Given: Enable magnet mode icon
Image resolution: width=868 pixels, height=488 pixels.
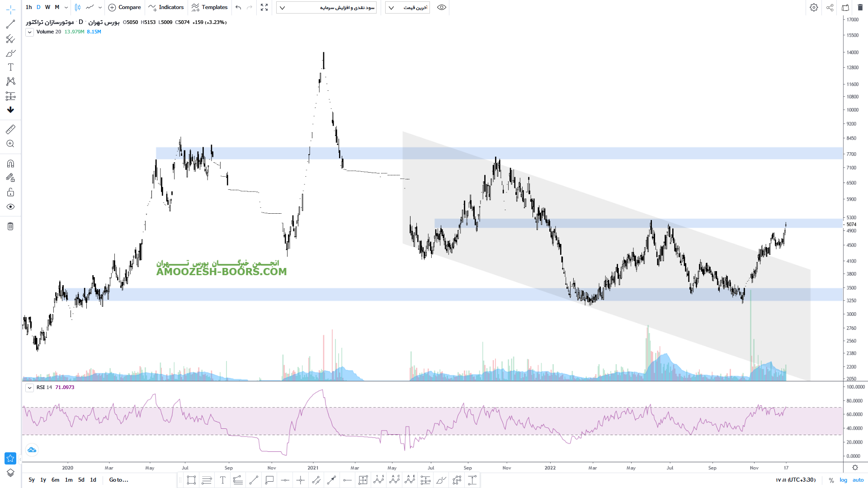Looking at the screenshot, I should 10,164.
